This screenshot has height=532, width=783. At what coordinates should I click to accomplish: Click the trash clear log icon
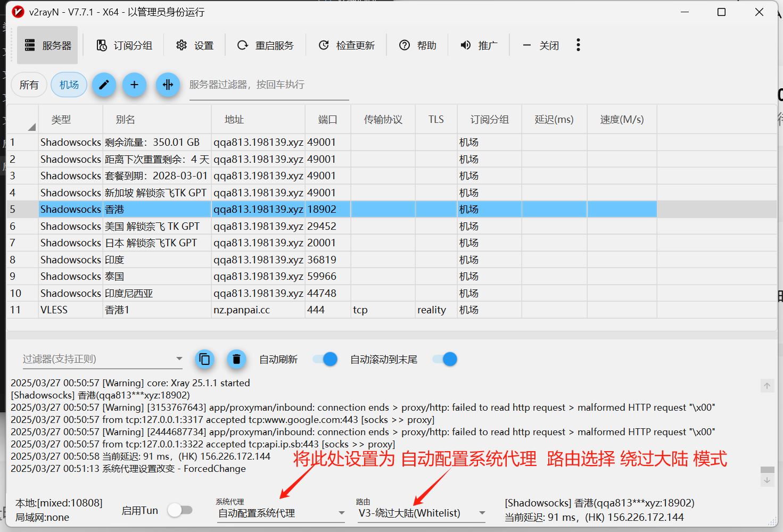coord(236,360)
